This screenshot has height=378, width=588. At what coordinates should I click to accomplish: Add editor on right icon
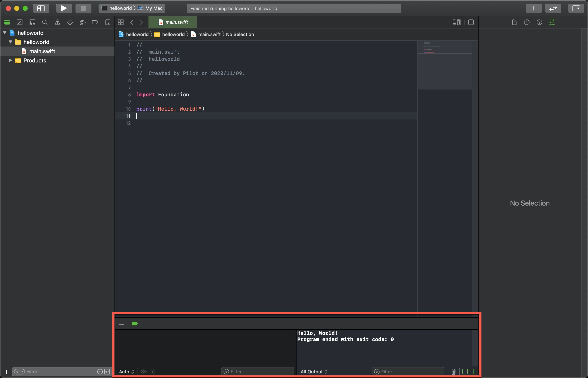(x=471, y=22)
